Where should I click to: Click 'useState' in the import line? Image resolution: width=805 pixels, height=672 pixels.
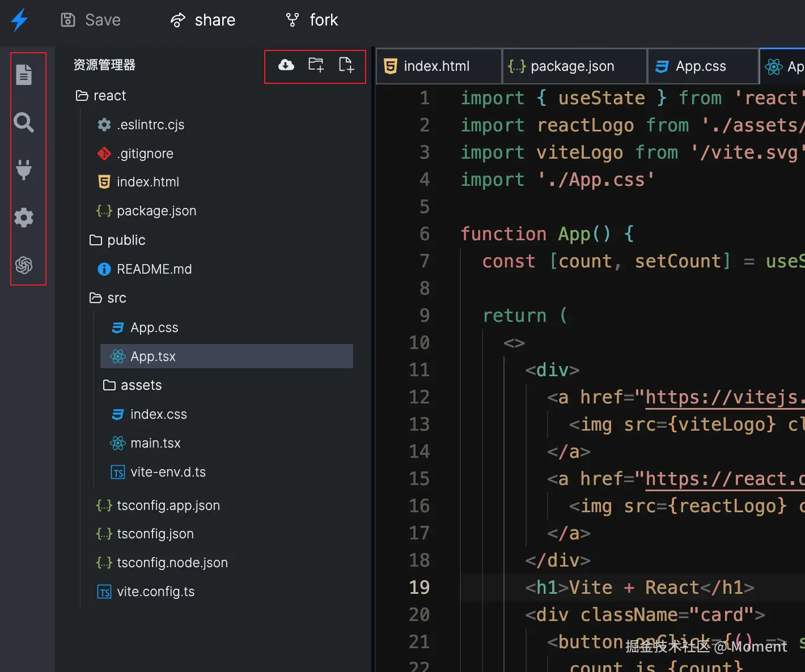point(601,98)
